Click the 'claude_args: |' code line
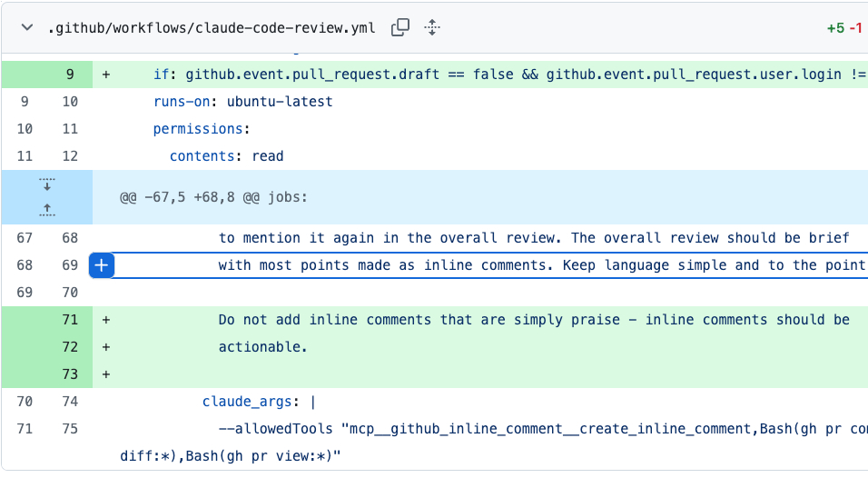This screenshot has height=478, width=868. pos(258,402)
